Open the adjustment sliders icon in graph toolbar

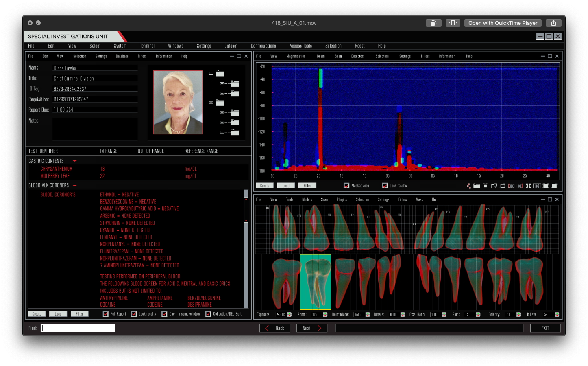click(x=468, y=186)
